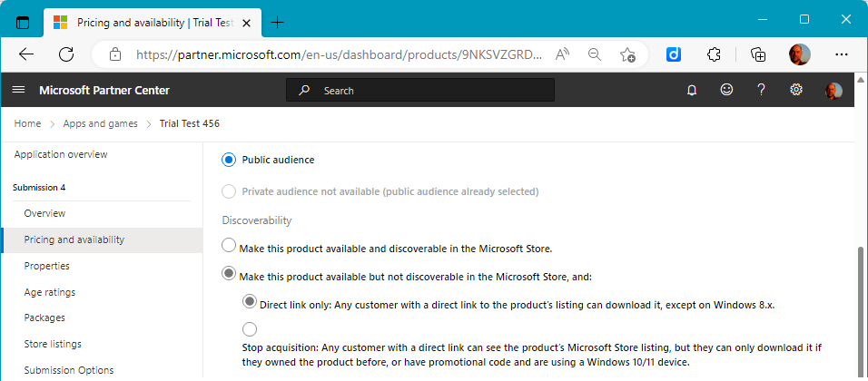Toggle the Partner Center hamburger menu

tap(18, 90)
